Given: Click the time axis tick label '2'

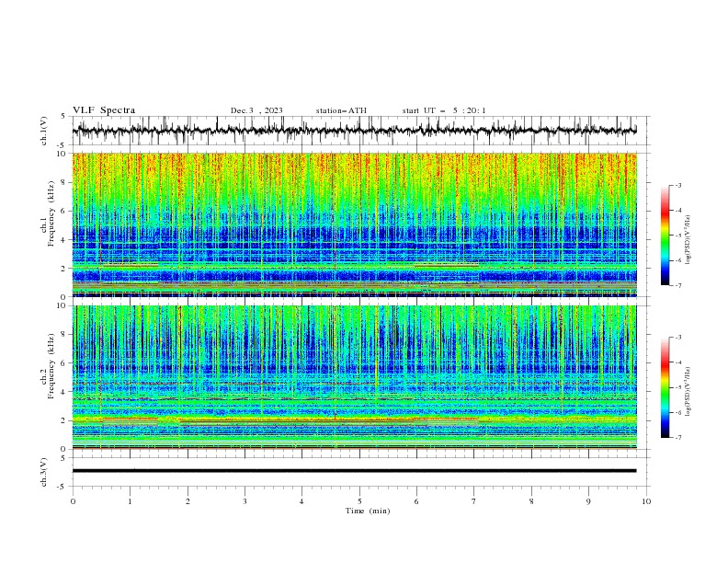Looking at the screenshot, I should click(188, 501).
